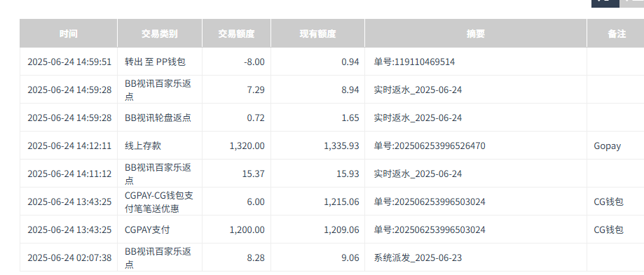Click CG钱包 remark in the 6.00 row
Screen dimensions: 644x275
click(609, 202)
